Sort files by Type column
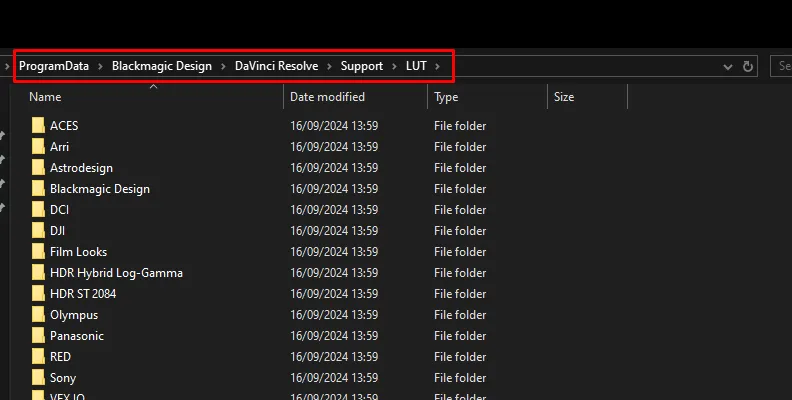 pyautogui.click(x=446, y=97)
